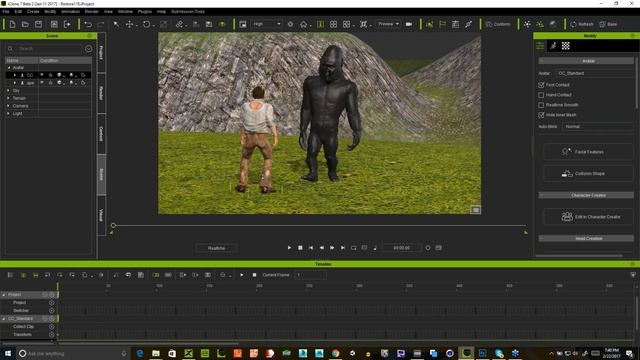Open the Animation menu
The width and height of the screenshot is (640, 360).
[x=70, y=11]
